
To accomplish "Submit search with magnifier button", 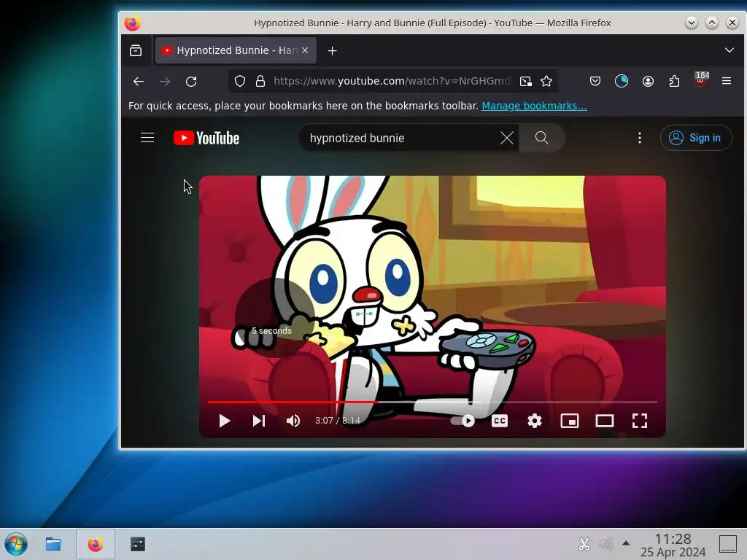I will 542,138.
